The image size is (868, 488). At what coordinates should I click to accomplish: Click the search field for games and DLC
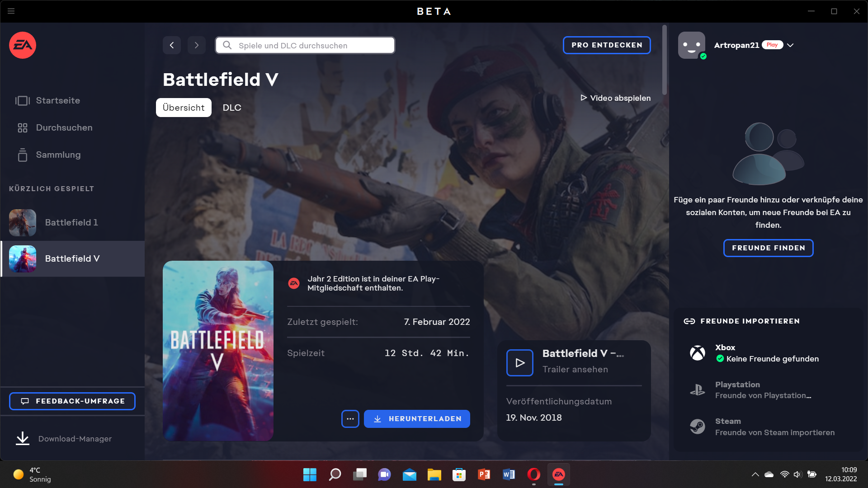[x=305, y=45]
